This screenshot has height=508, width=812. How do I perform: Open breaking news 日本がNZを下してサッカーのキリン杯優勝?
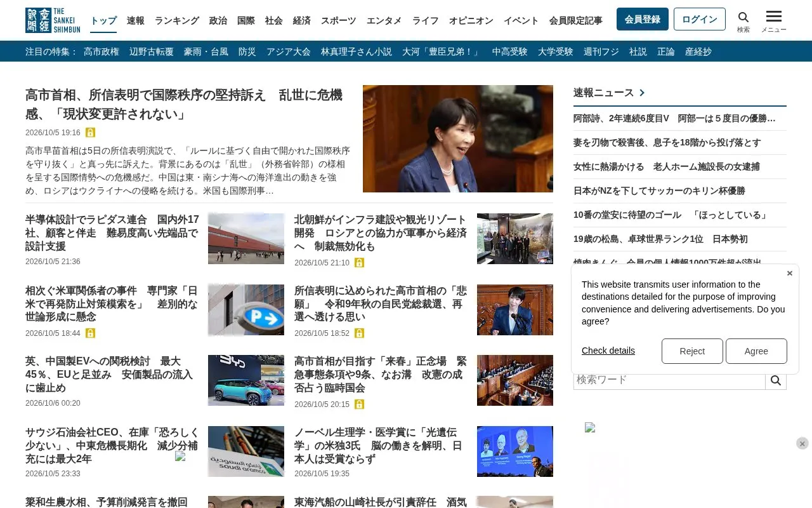tap(659, 190)
